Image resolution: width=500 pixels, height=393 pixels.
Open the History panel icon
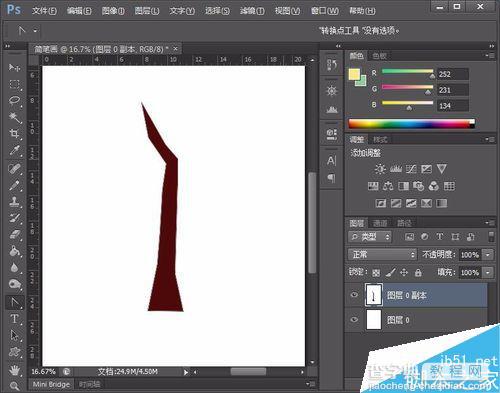point(331,64)
